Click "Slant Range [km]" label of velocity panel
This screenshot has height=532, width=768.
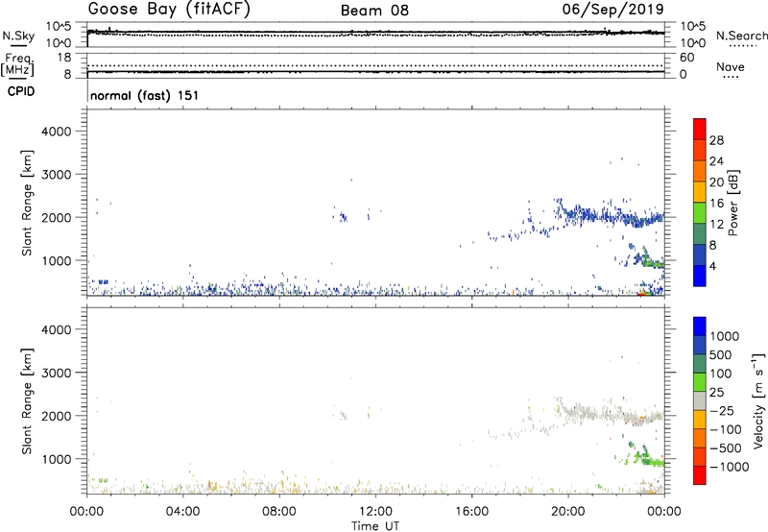(x=27, y=401)
